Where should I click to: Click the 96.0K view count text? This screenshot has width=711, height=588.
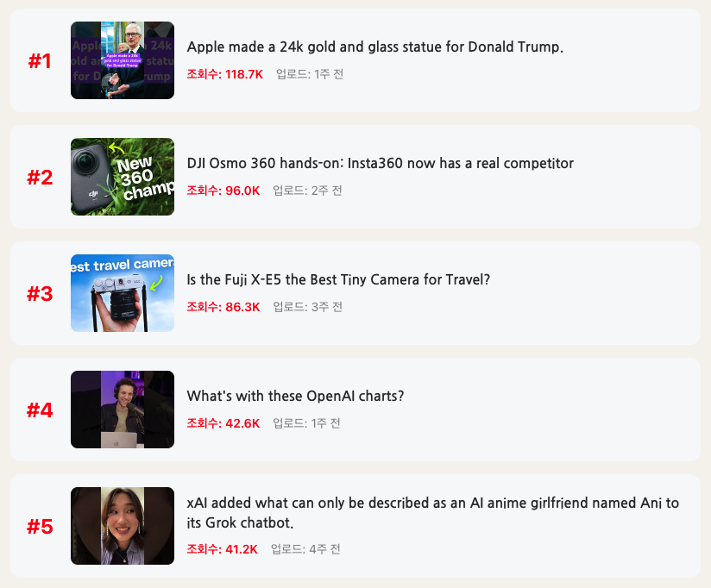[223, 191]
